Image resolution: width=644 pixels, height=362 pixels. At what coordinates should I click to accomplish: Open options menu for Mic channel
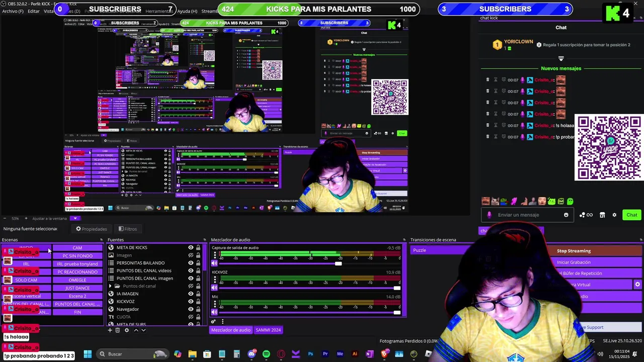click(215, 304)
